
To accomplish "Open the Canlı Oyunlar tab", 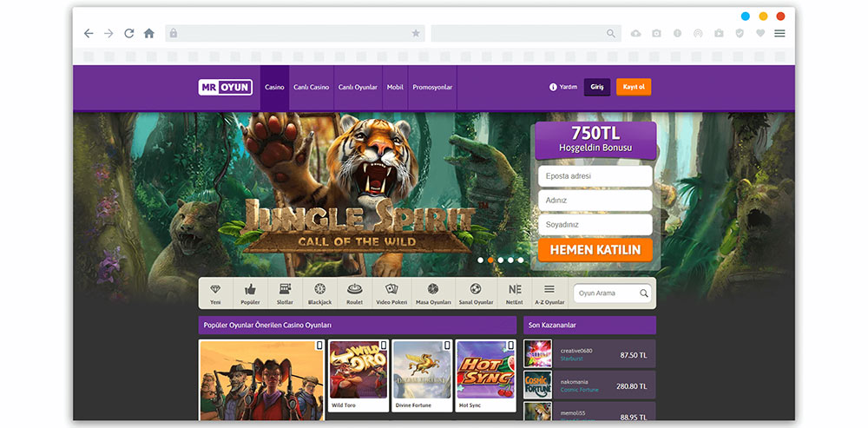I will (358, 88).
